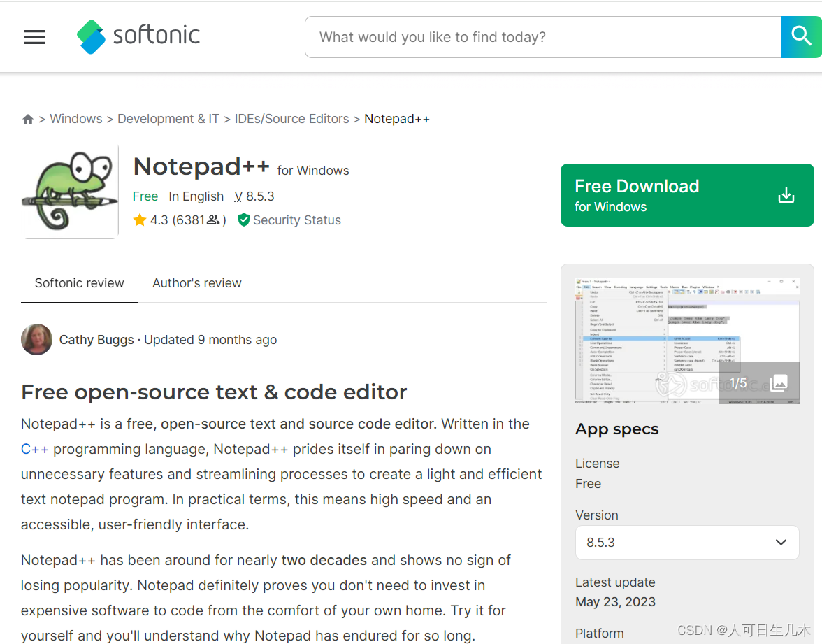Click the Notepad++ chameleon app icon
Screen dimensions: 822x644
[70, 192]
